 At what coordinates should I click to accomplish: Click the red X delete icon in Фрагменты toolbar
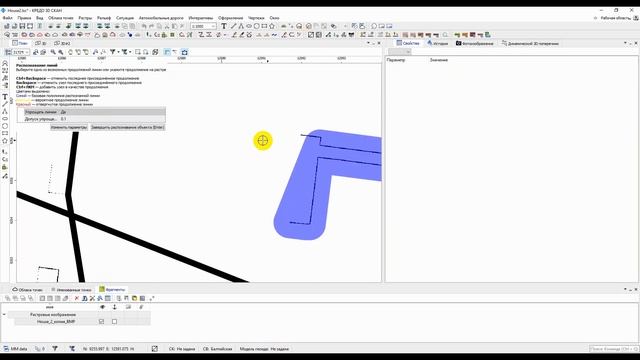[76, 298]
